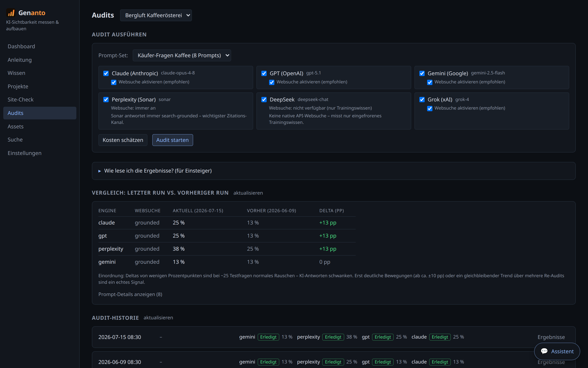588x368 pixels.
Task: Expand Prompt-Details anzeigen (8)
Action: (130, 294)
